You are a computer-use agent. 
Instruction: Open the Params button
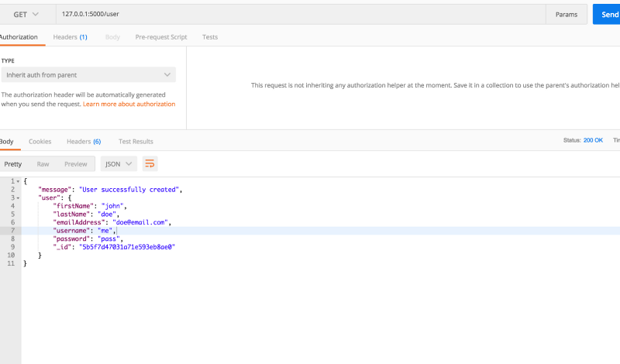[567, 14]
